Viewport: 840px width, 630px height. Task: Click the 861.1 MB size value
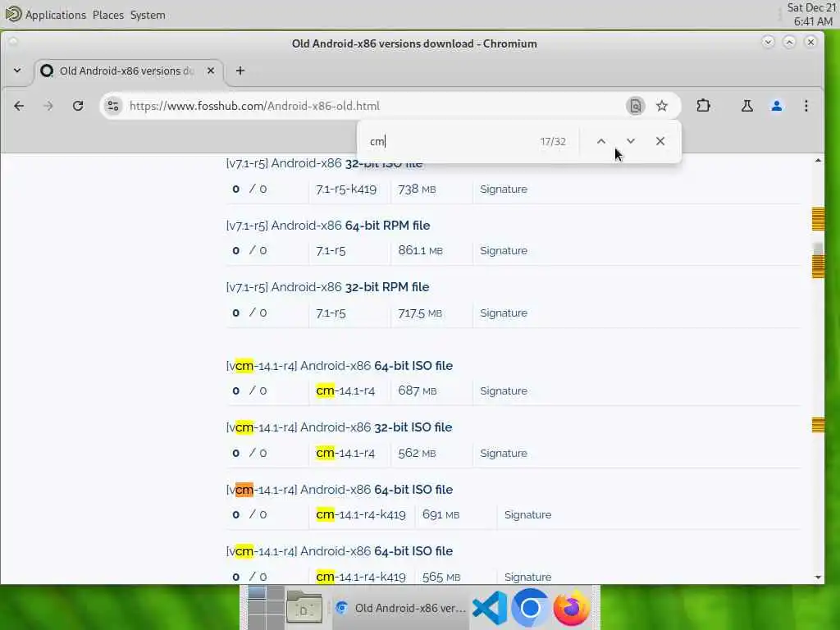[x=420, y=251]
